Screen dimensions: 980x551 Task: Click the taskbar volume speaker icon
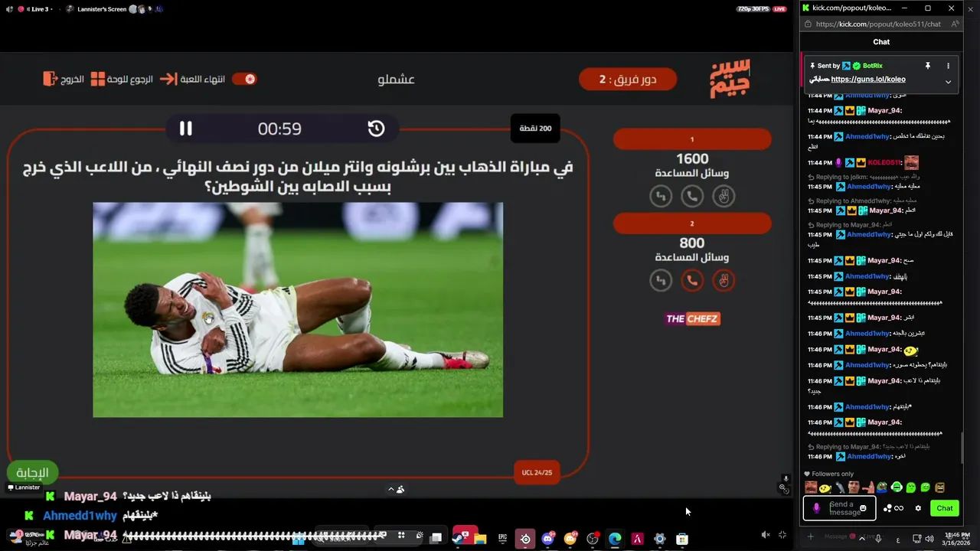click(x=929, y=539)
